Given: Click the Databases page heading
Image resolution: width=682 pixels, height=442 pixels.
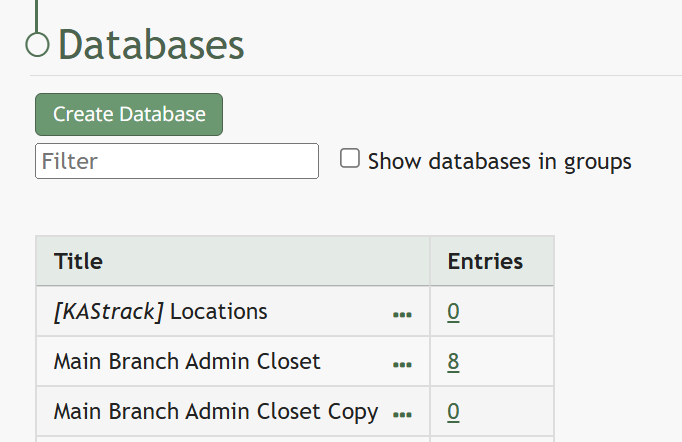Looking at the screenshot, I should 151,45.
